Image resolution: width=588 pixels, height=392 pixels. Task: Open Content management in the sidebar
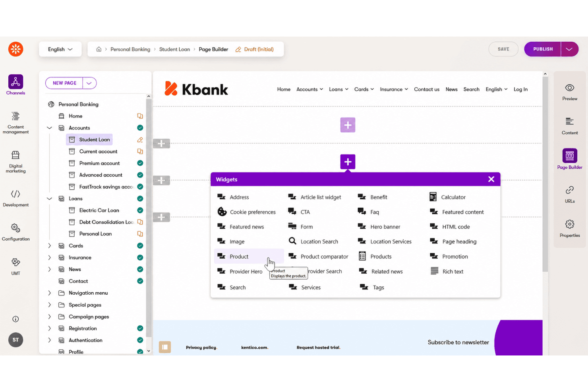coord(15,123)
